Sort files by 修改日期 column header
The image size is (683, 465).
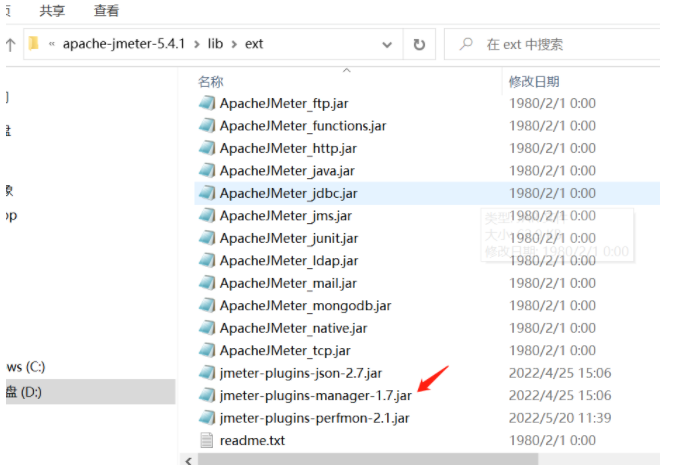click(534, 81)
